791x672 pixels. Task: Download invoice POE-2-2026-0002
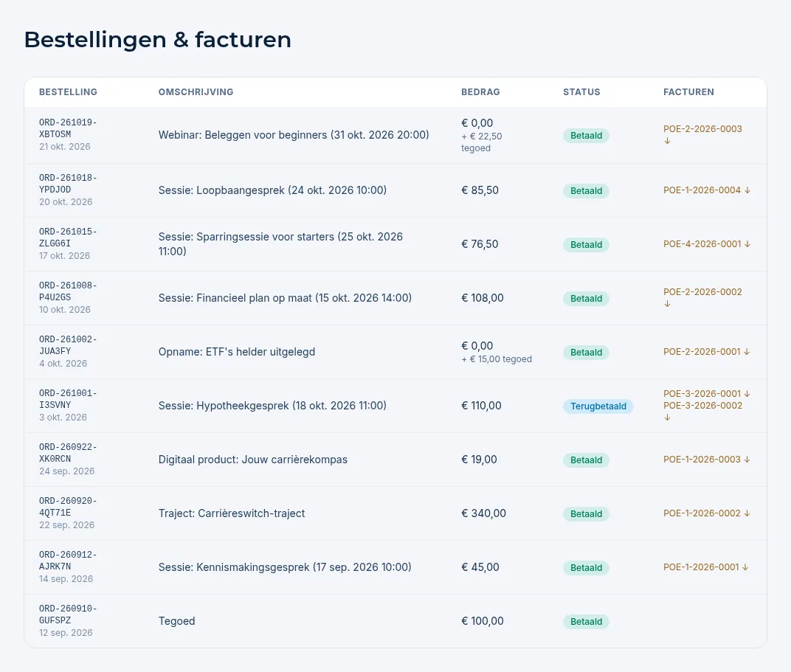tap(702, 298)
